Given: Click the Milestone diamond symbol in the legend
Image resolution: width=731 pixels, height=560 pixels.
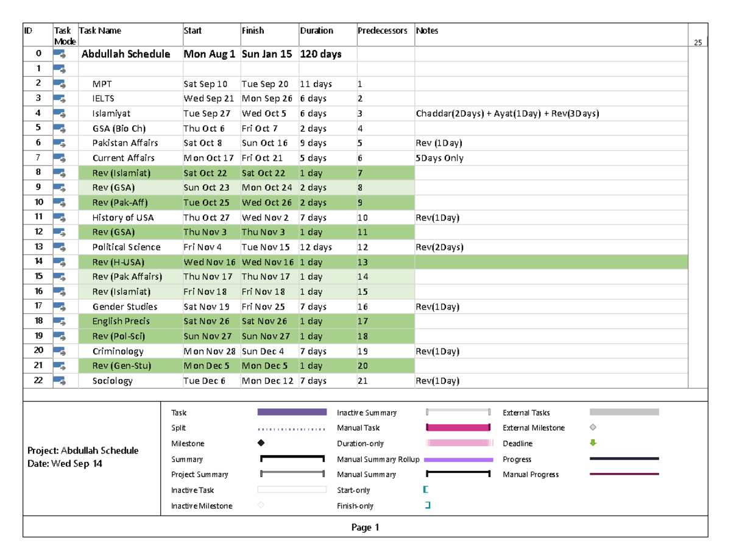Looking at the screenshot, I should 262,443.
